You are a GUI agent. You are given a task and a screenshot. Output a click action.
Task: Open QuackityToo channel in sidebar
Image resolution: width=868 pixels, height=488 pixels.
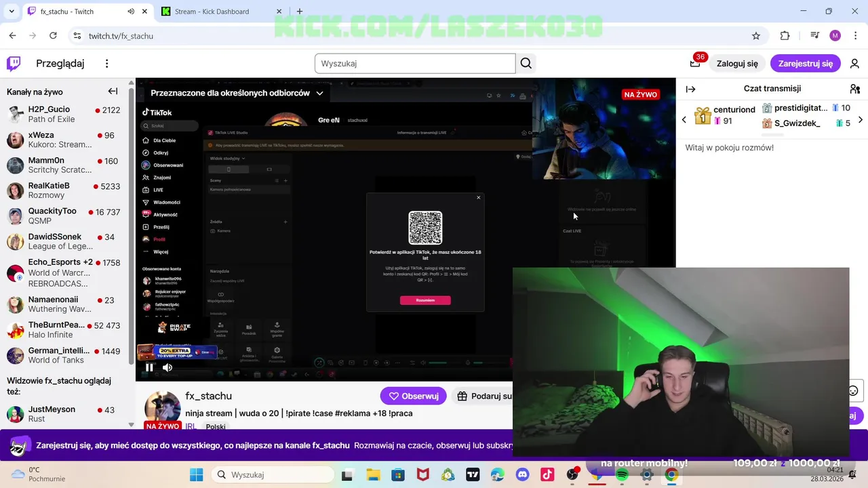point(64,216)
